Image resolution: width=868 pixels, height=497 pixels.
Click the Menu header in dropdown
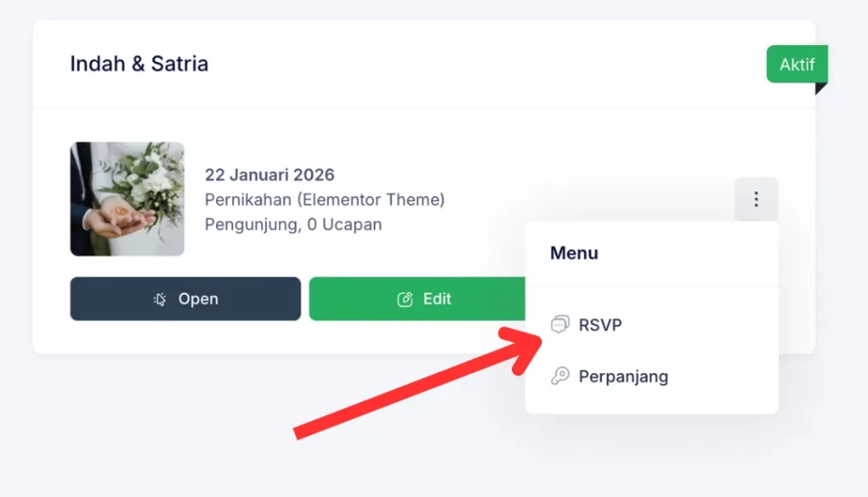pyautogui.click(x=574, y=254)
